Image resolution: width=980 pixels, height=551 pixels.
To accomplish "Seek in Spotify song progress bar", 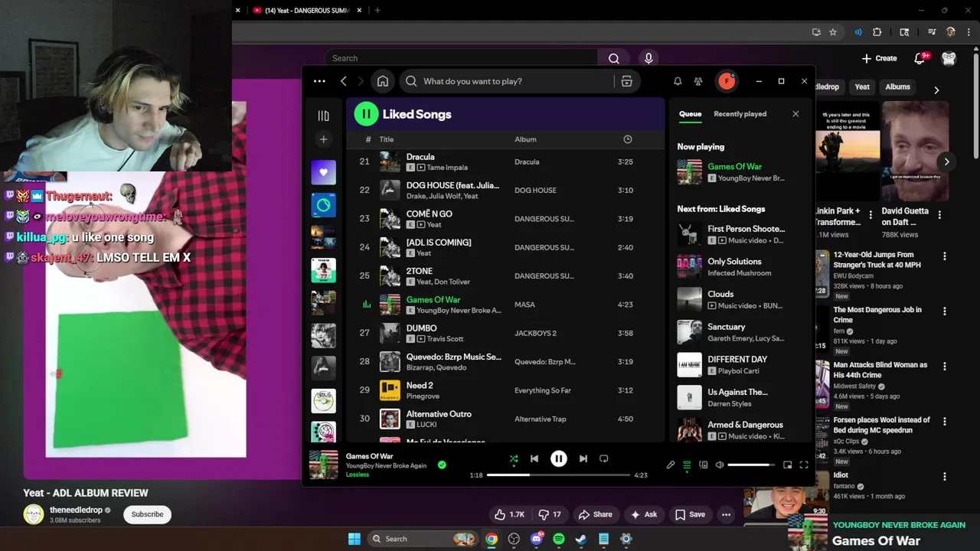I will 558,474.
